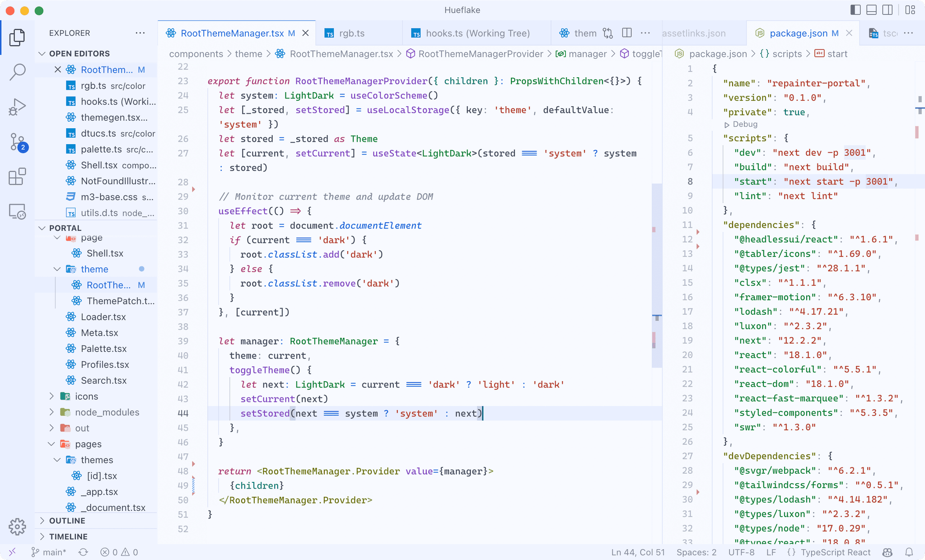Toggle bottom panel visibility
The image size is (925, 560).
coord(872,10)
